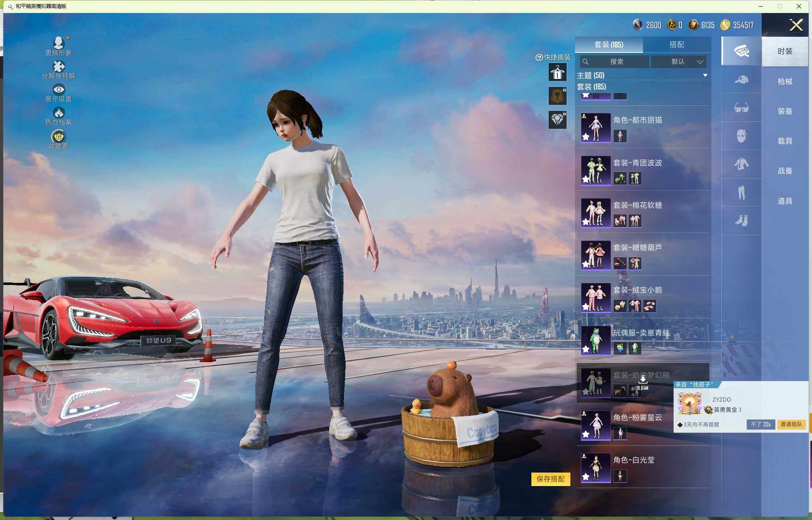The image size is (812, 520).
Task: Open the 热力档案 flame icon
Action: 58,113
